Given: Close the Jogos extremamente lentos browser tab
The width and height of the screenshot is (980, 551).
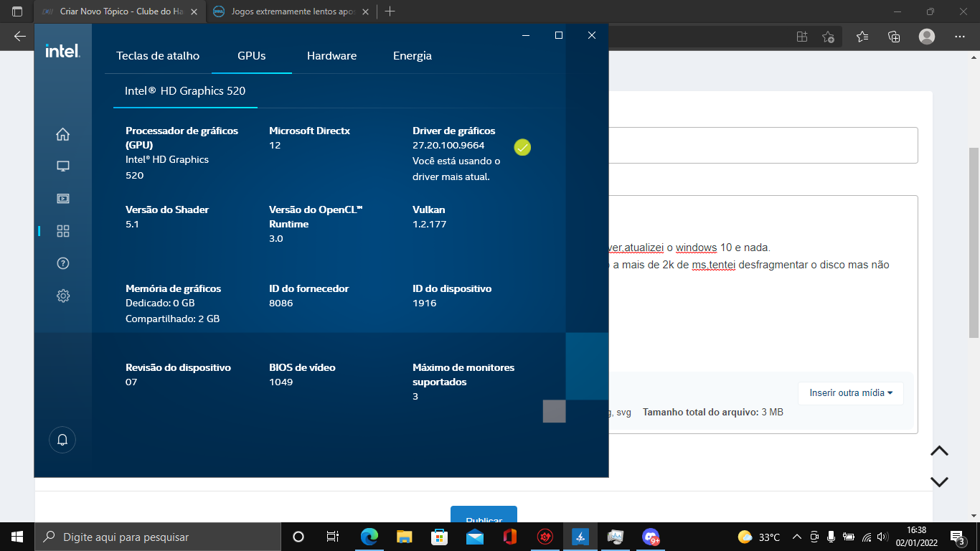Looking at the screenshot, I should (367, 12).
